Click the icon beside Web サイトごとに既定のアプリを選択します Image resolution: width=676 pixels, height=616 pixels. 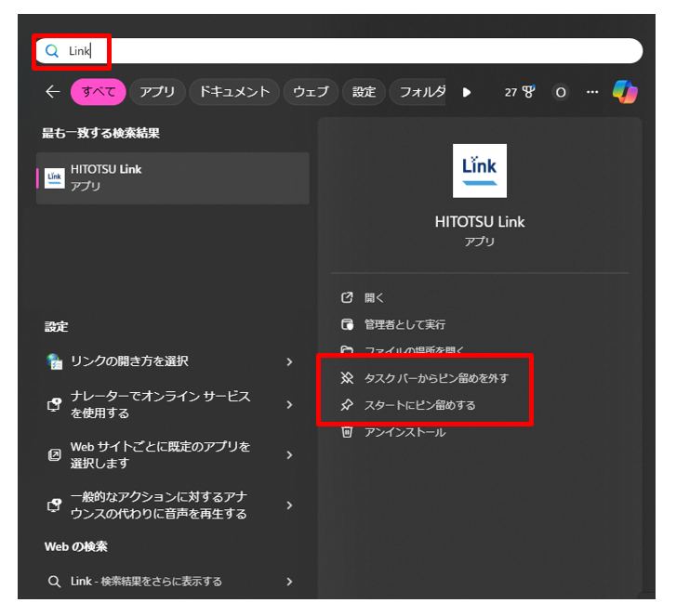[54, 455]
